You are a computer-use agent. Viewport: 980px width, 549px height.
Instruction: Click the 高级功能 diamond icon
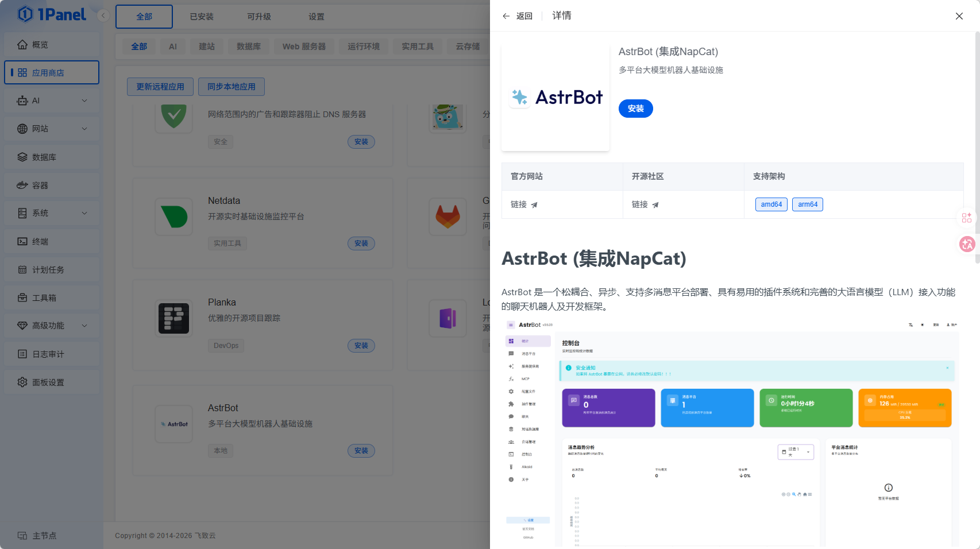pyautogui.click(x=22, y=326)
